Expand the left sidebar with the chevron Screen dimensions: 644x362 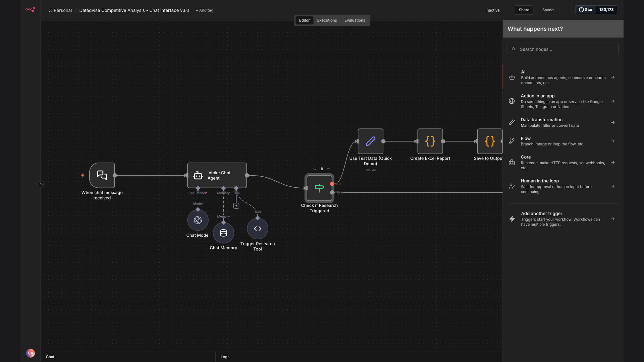(x=41, y=184)
